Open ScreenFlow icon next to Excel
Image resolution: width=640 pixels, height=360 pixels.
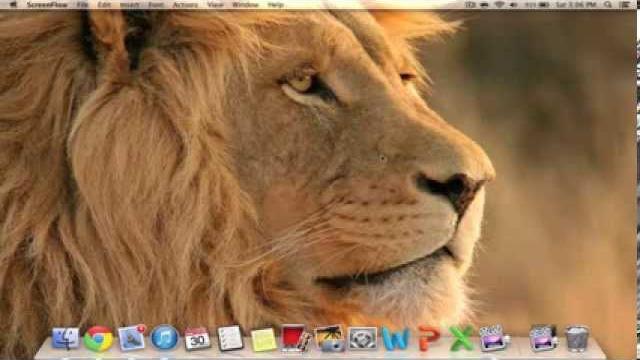494,338
